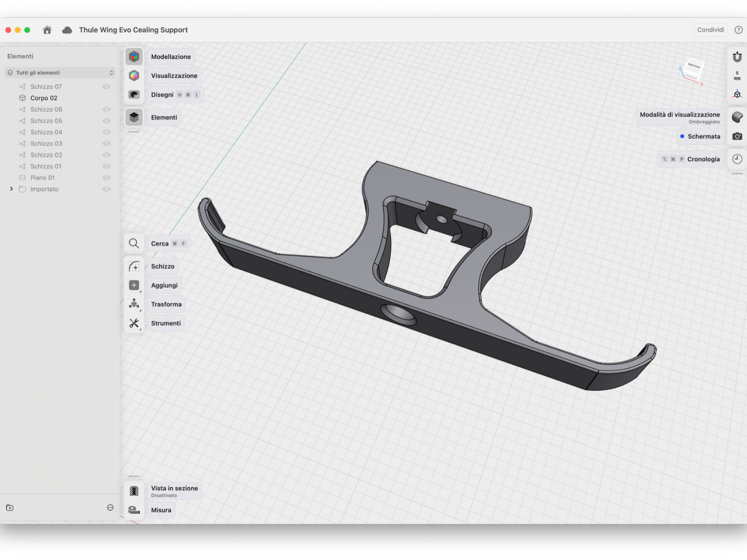The image size is (747, 560).
Task: Open the Trasforma menu label
Action: pyautogui.click(x=166, y=304)
